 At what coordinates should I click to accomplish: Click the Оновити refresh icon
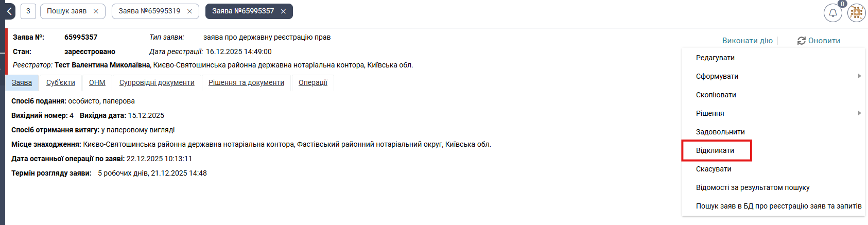tap(802, 41)
